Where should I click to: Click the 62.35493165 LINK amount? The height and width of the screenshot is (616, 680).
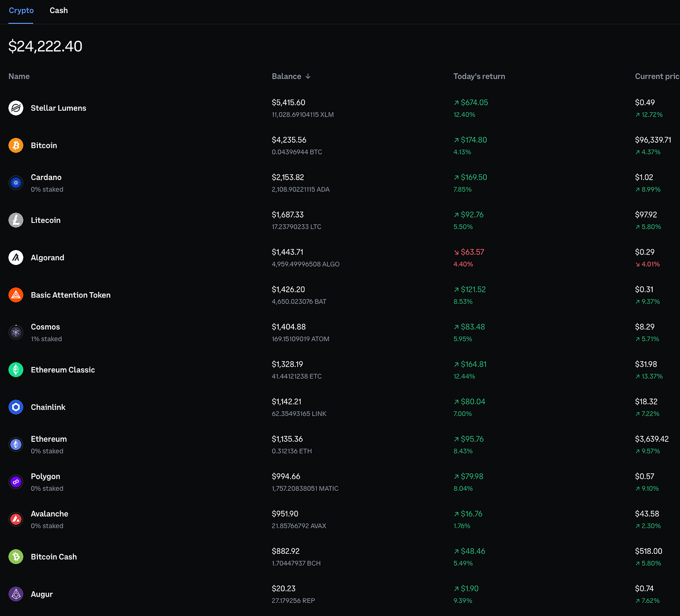(x=299, y=414)
